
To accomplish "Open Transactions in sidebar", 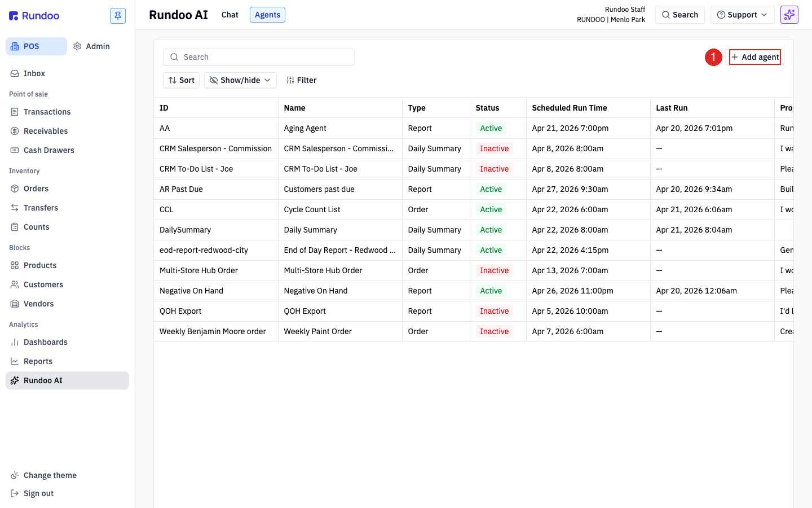I will 68,112.
